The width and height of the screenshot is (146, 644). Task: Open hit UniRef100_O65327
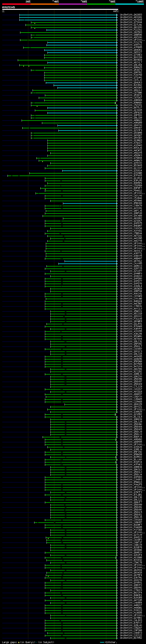click(x=131, y=53)
